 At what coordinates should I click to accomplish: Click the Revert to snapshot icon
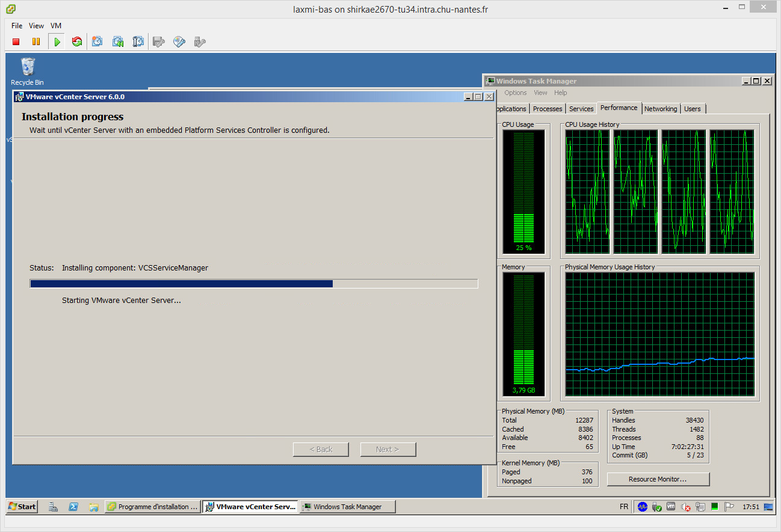pos(118,41)
